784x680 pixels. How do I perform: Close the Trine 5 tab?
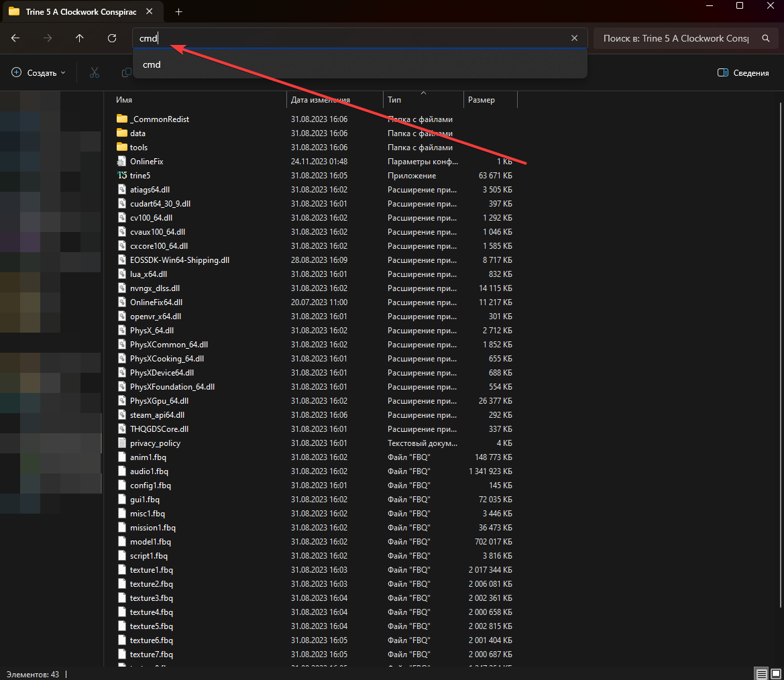(x=150, y=11)
